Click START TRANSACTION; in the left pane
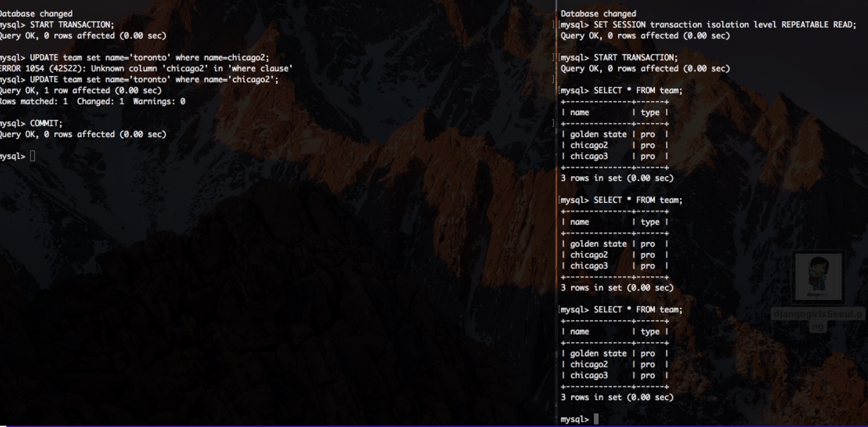868x427 pixels. [x=72, y=25]
